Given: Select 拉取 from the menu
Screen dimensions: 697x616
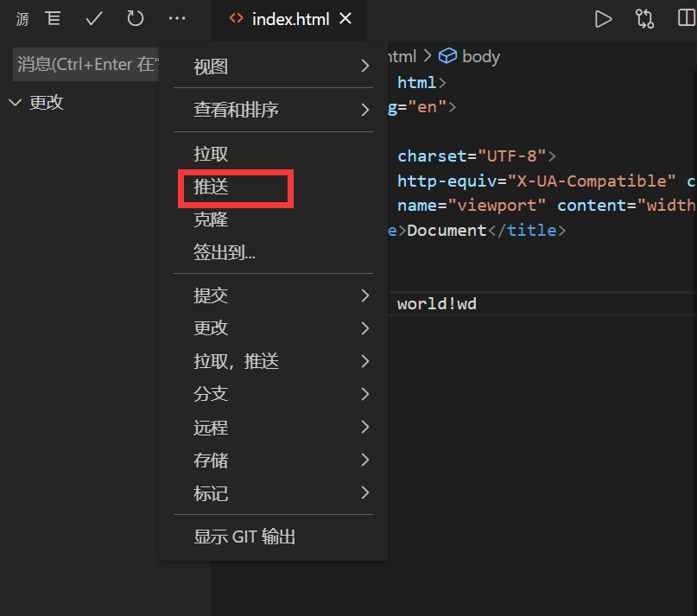Looking at the screenshot, I should (x=273, y=155).
